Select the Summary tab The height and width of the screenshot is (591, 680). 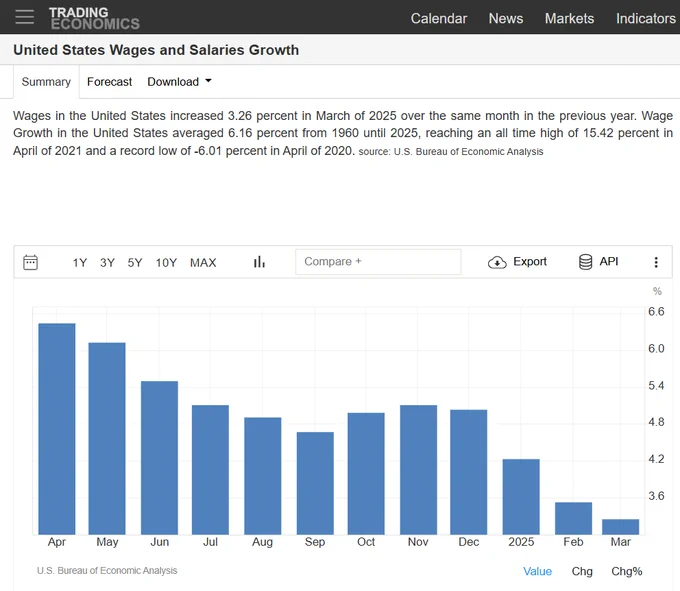point(46,82)
